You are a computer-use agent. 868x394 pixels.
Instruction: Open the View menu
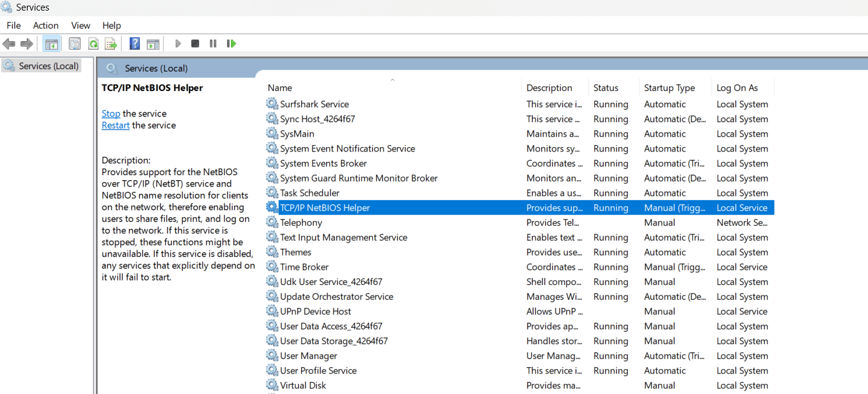[80, 25]
